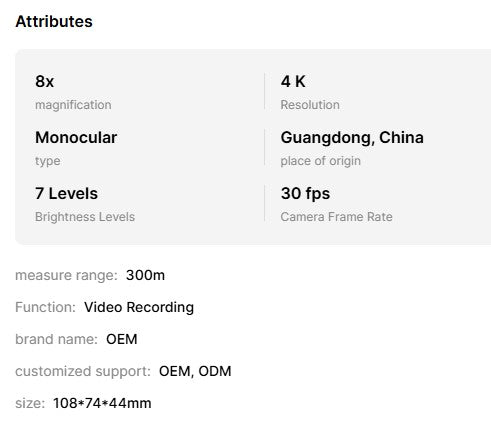Click the measure range 300m value

(145, 275)
